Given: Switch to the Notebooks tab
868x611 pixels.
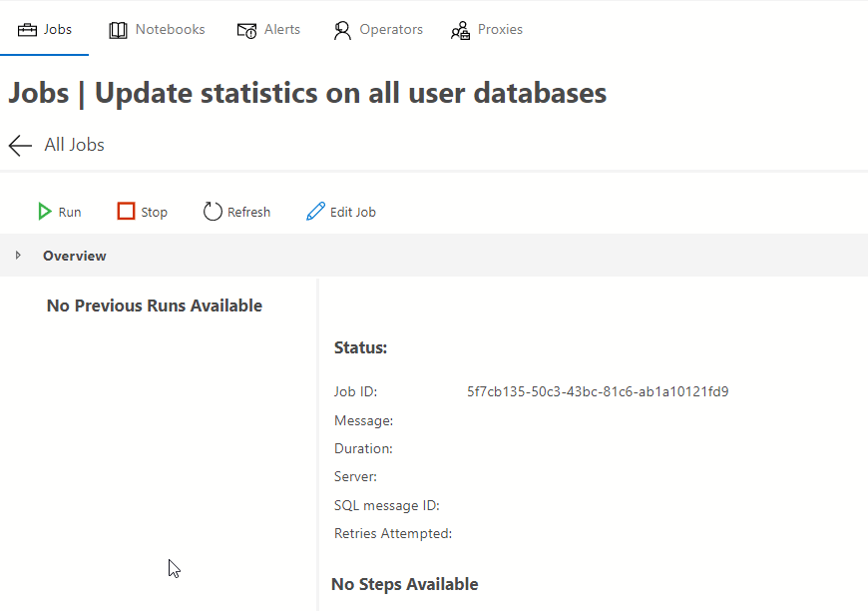Looking at the screenshot, I should (x=170, y=30).
